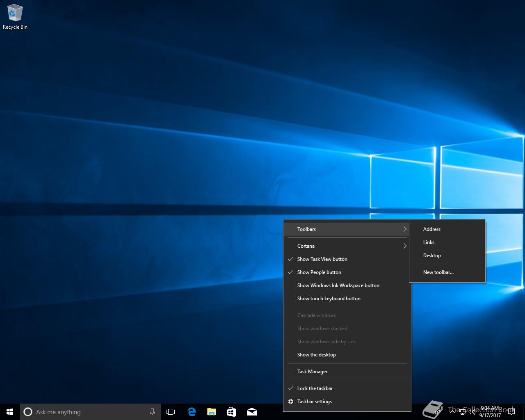Toggle Lock the taskbar option
This screenshot has height=420, width=525.
click(x=315, y=388)
